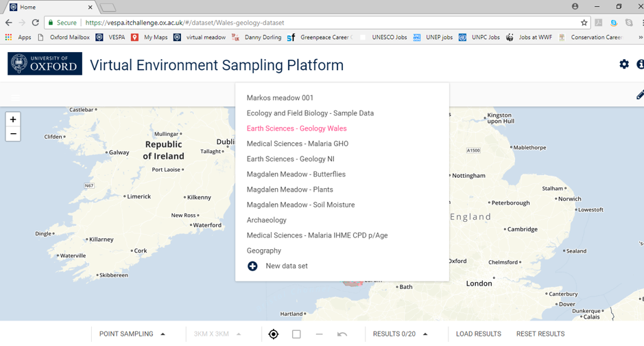Select the Archaeology dataset entry
Image resolution: width=644 pixels, height=346 pixels.
pyautogui.click(x=266, y=220)
